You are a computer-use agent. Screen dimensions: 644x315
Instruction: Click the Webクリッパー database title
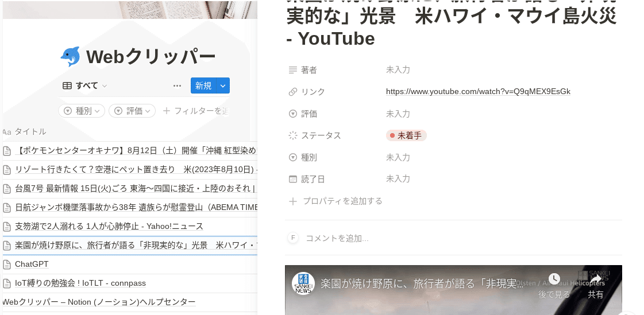pyautogui.click(x=151, y=57)
